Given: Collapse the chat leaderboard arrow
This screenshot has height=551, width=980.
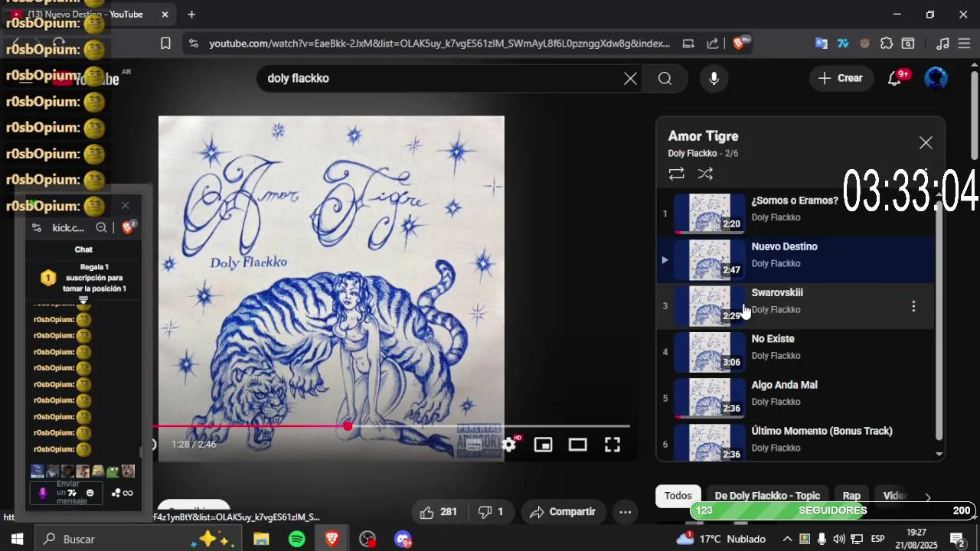Looking at the screenshot, I should pos(83,300).
